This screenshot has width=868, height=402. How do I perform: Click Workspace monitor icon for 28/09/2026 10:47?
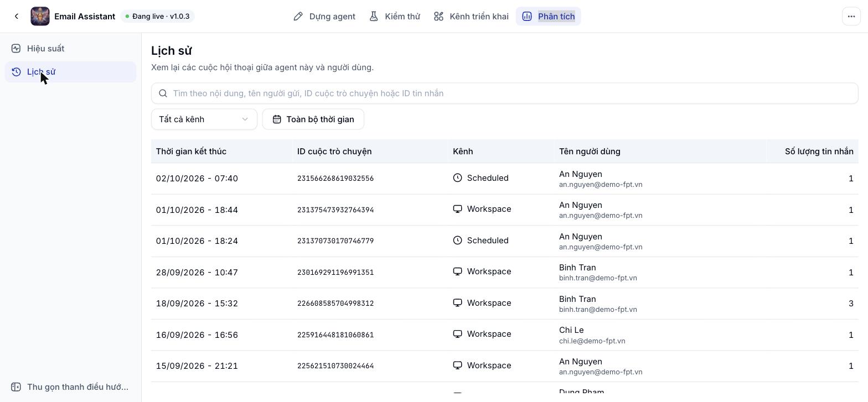[458, 272]
